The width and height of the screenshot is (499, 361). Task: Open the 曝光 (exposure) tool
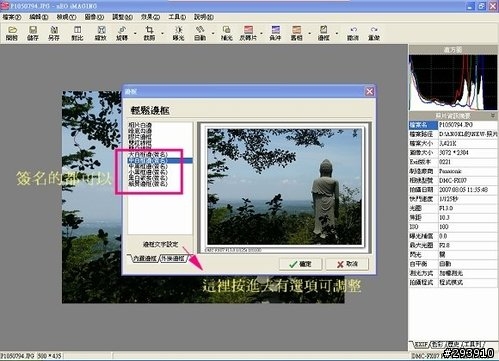[x=178, y=33]
